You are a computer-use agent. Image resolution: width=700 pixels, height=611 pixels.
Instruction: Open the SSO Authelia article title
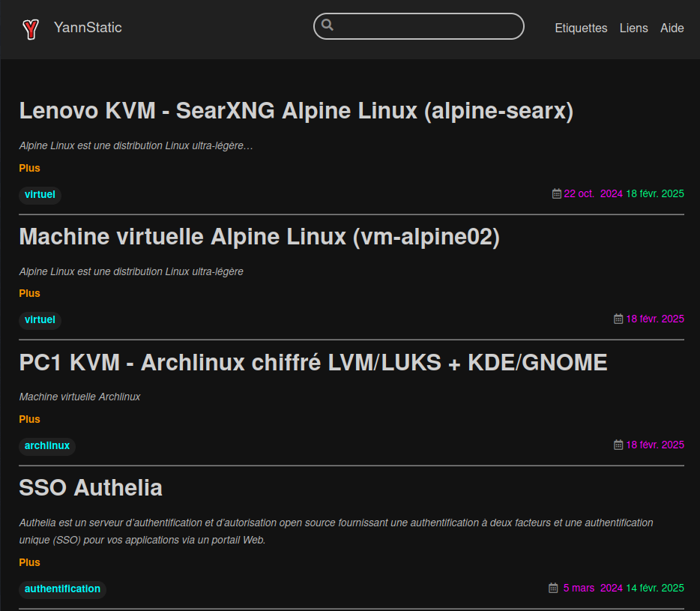click(x=91, y=488)
